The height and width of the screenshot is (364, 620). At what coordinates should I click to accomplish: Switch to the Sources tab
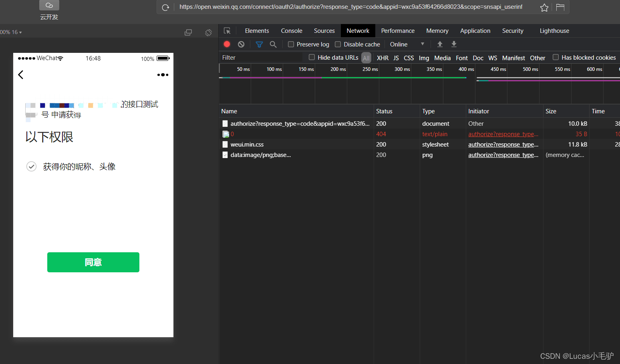click(324, 31)
